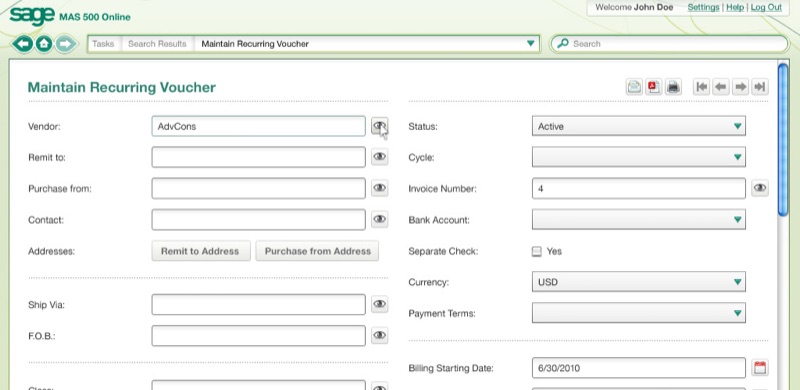This screenshot has height=390, width=800.
Task: Click the Sage logo
Action: (x=32, y=15)
